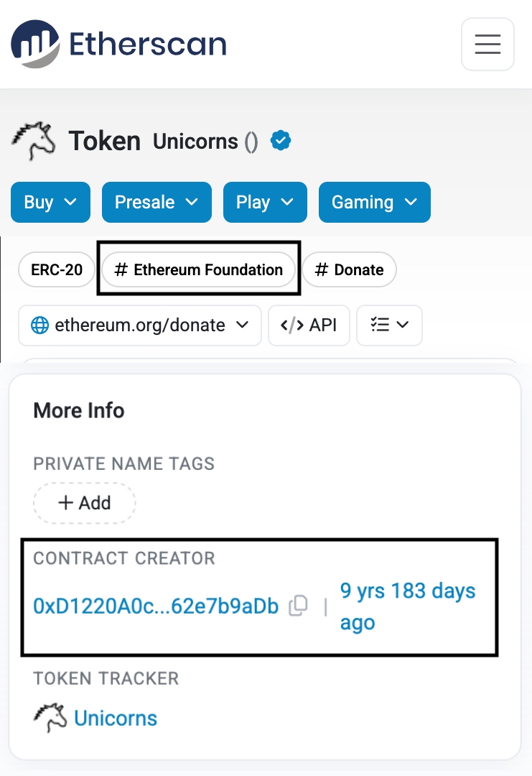Open the Unicorns token tracker link

tap(116, 717)
